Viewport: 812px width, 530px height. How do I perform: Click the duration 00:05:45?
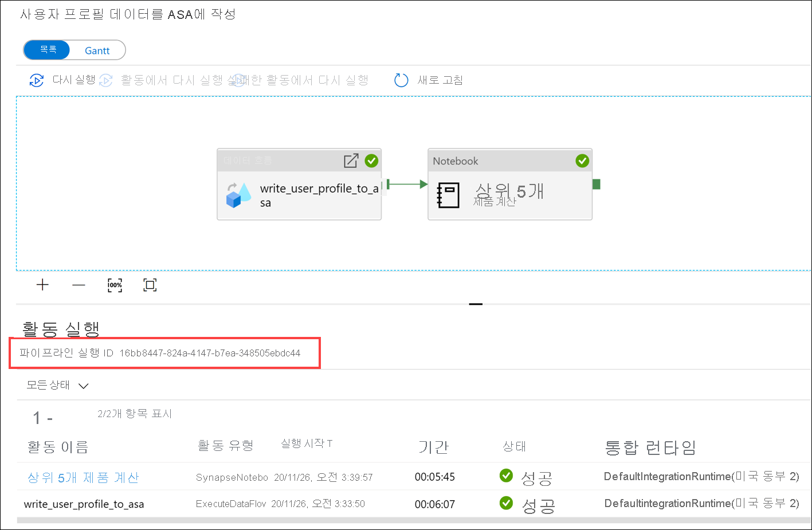435,477
